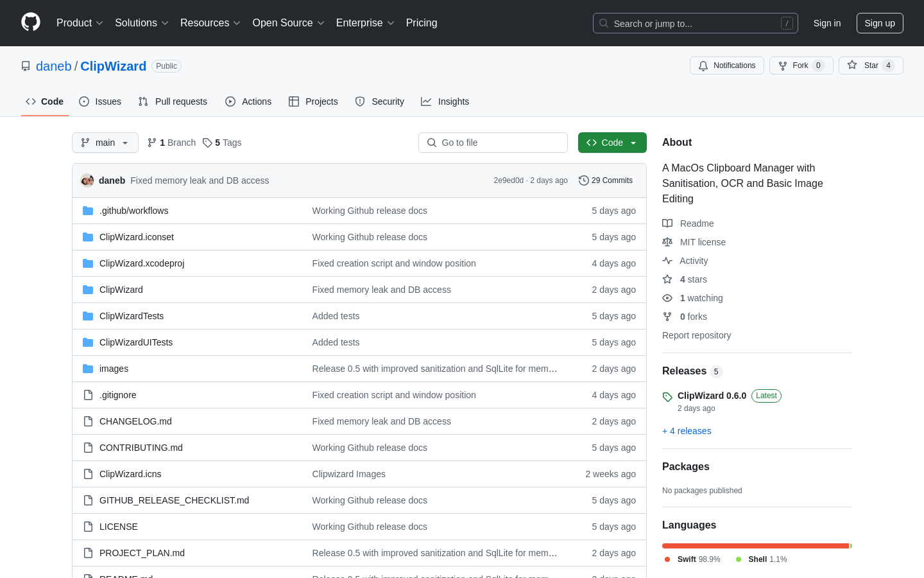Open the PROJECT_PLAN.md file
Screen dimensions: 924x578
(x=142, y=553)
